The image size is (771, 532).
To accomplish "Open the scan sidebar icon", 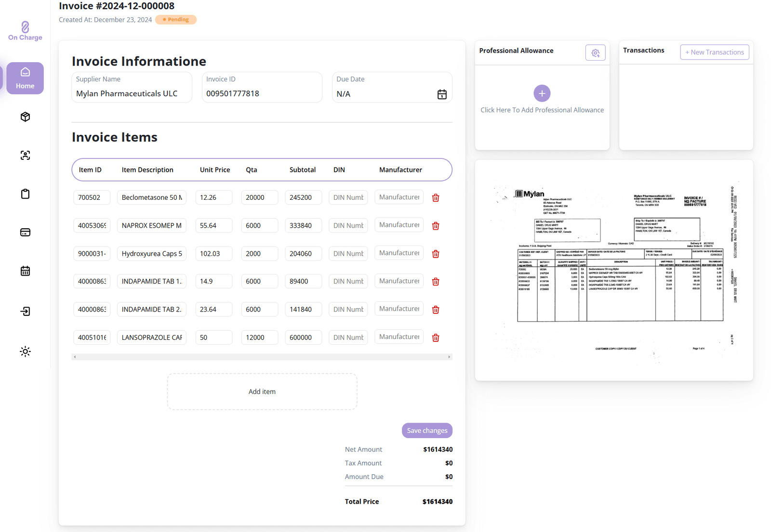I will (25, 155).
